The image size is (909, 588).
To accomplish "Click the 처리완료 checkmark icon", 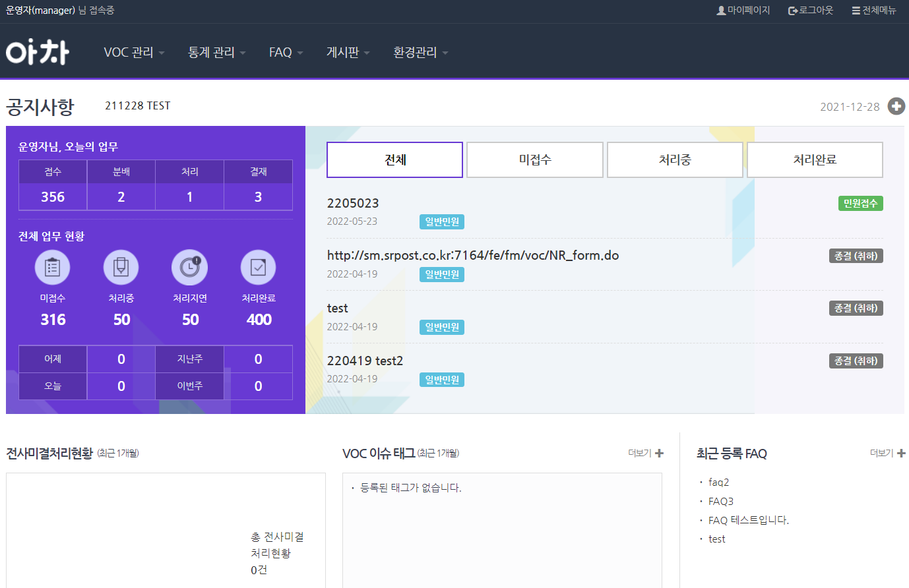I will pyautogui.click(x=259, y=267).
